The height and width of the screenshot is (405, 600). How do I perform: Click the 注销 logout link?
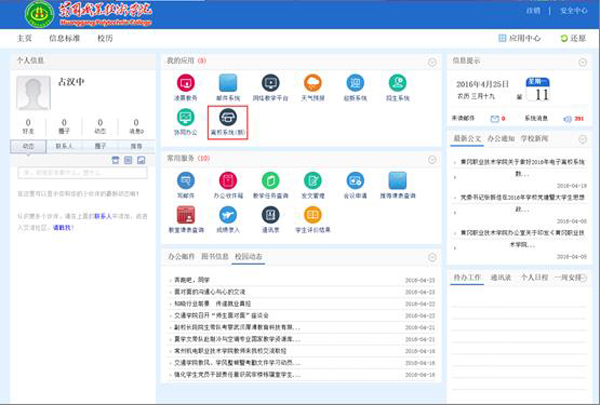[x=533, y=10]
